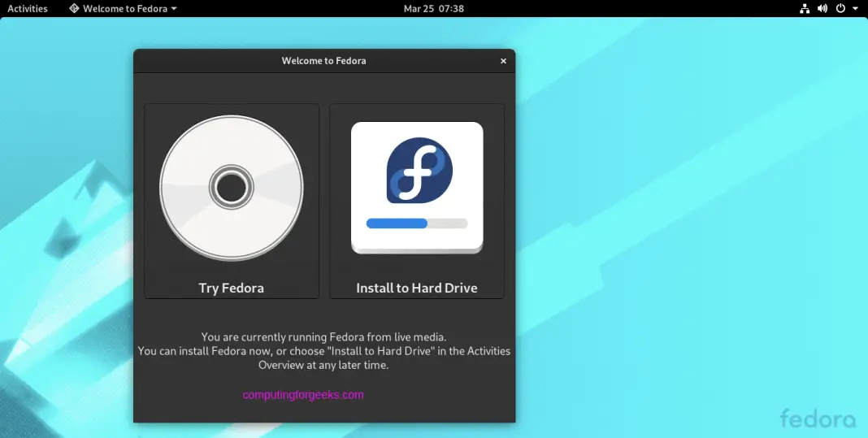Click the Welcome to Fedora title bar

323,61
